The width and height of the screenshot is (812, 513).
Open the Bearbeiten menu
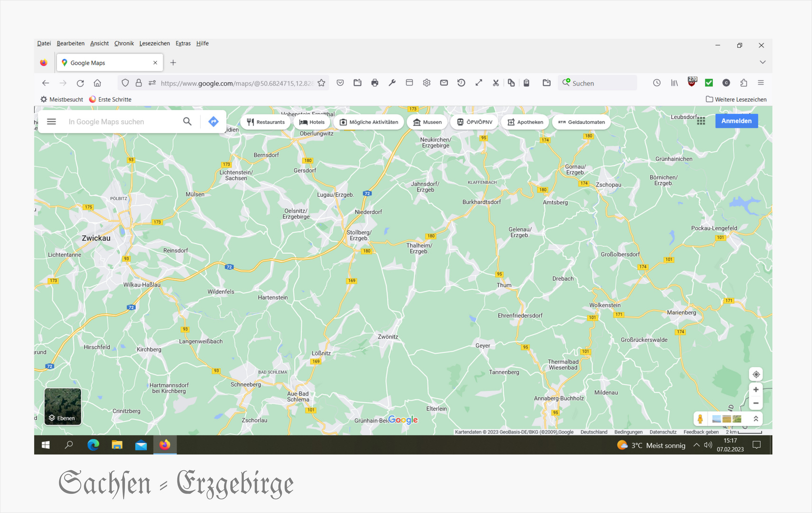71,43
